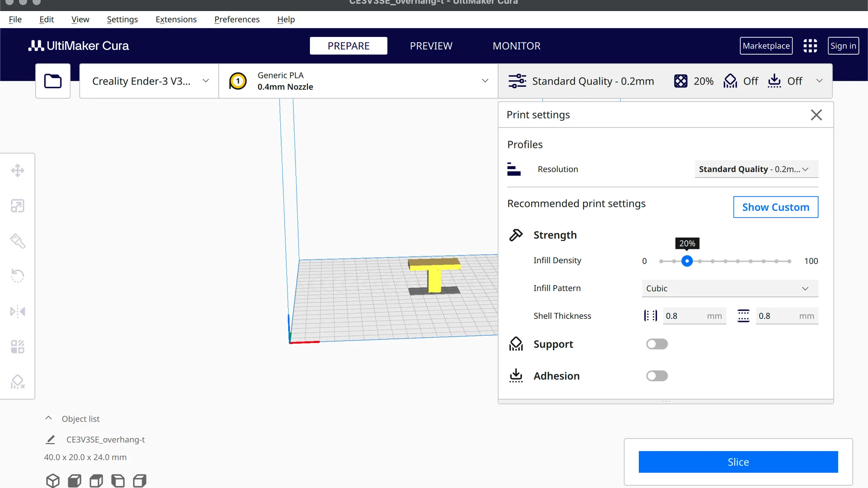Viewport: 868px width, 488px height.
Task: Switch to the PREVIEW stage tab
Action: (x=431, y=46)
